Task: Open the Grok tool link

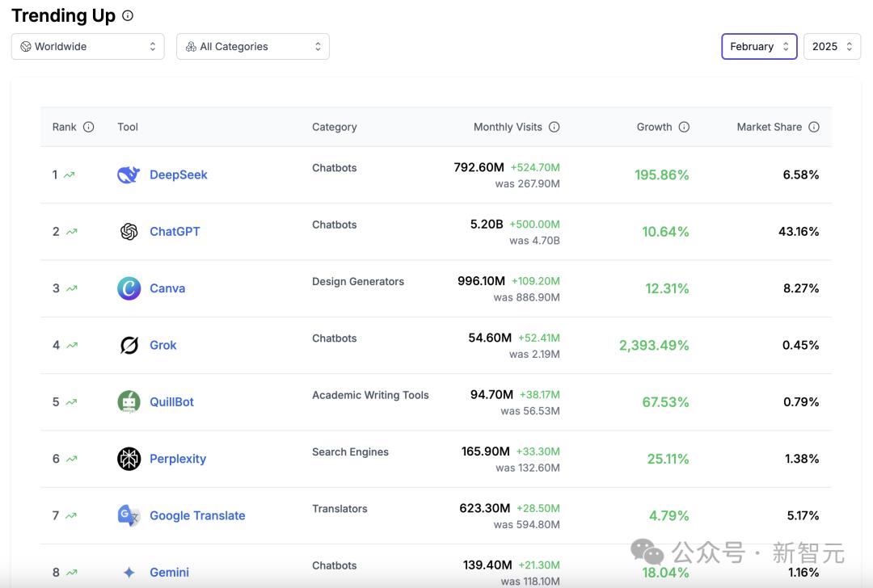Action: click(162, 345)
